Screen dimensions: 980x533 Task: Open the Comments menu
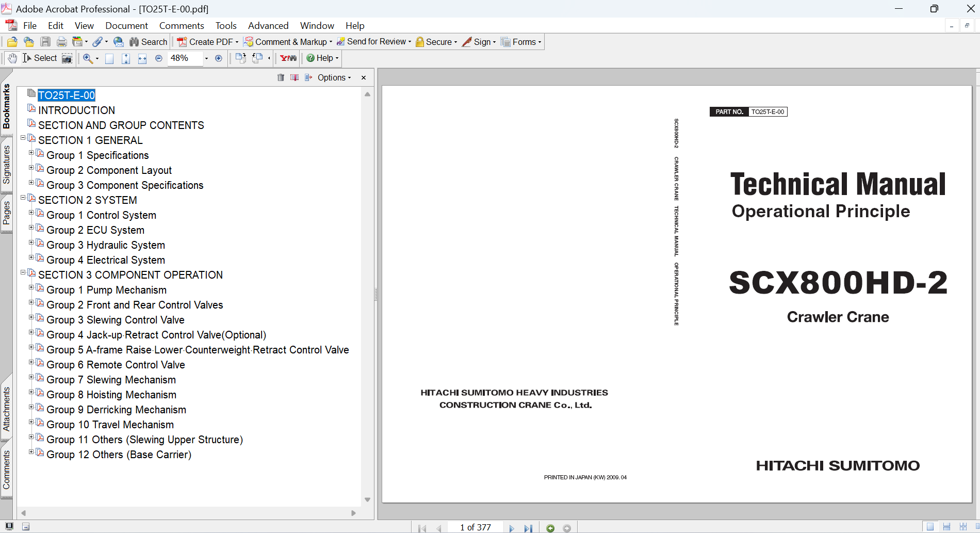(x=182, y=26)
